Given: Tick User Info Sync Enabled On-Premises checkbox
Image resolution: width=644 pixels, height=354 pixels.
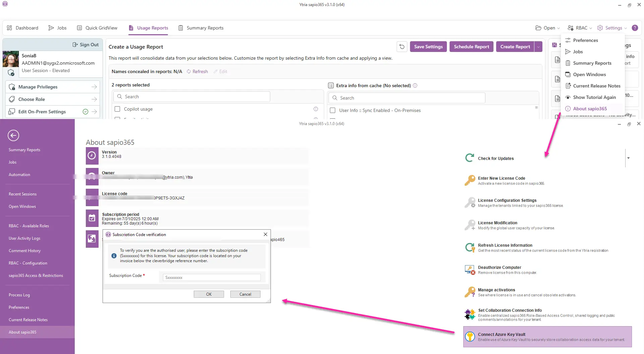Looking at the screenshot, I should click(x=333, y=110).
